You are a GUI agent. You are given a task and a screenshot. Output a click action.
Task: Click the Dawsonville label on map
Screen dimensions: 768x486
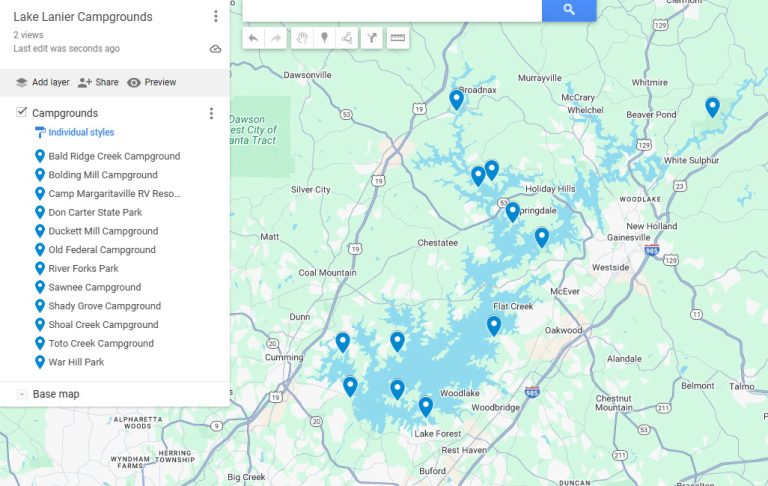[x=307, y=75]
